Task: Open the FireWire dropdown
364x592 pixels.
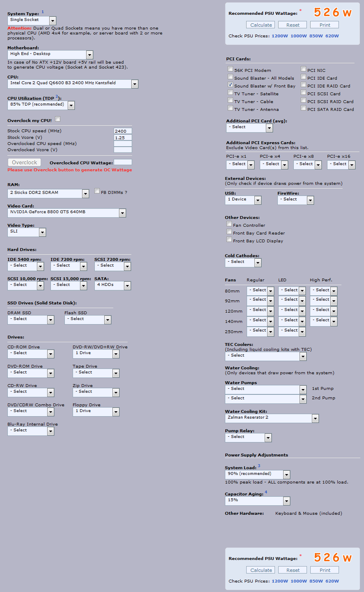Action: click(x=295, y=200)
